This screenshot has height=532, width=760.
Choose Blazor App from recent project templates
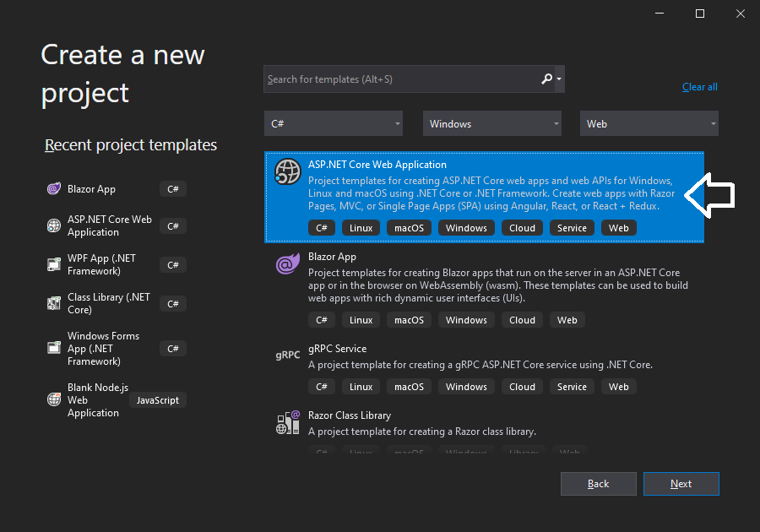(117, 189)
